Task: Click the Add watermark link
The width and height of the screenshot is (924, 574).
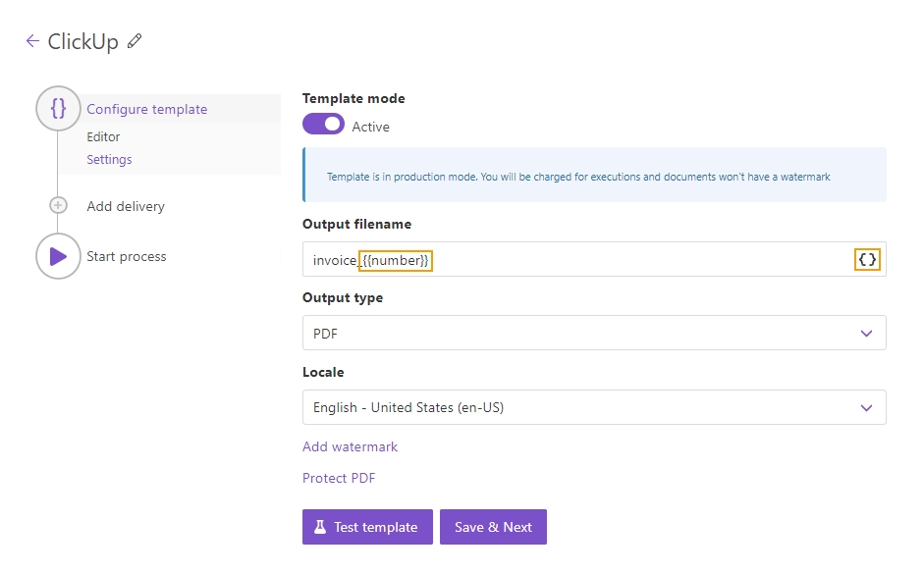Action: click(x=350, y=446)
